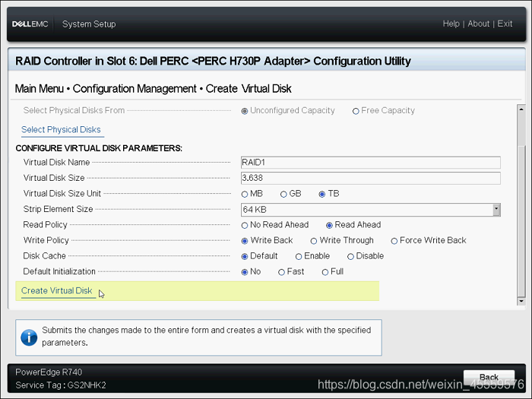Set write policy to Write Through

pyautogui.click(x=313, y=241)
